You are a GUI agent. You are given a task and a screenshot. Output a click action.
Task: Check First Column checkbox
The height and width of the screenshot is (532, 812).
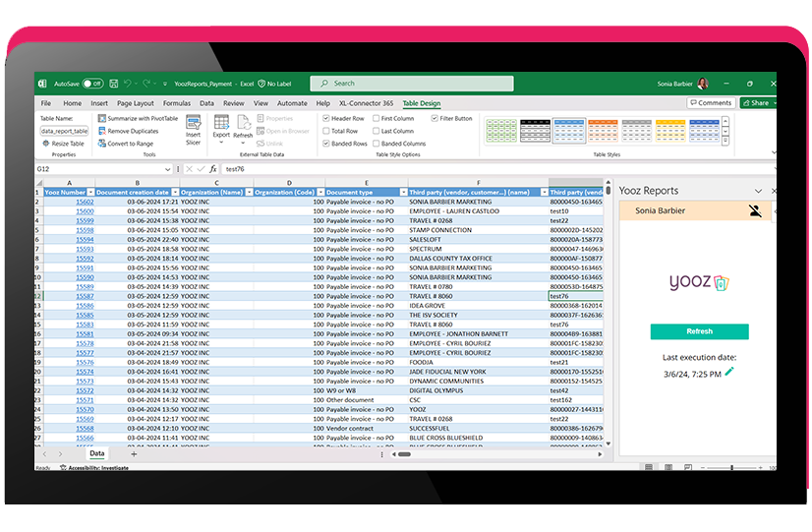(377, 119)
